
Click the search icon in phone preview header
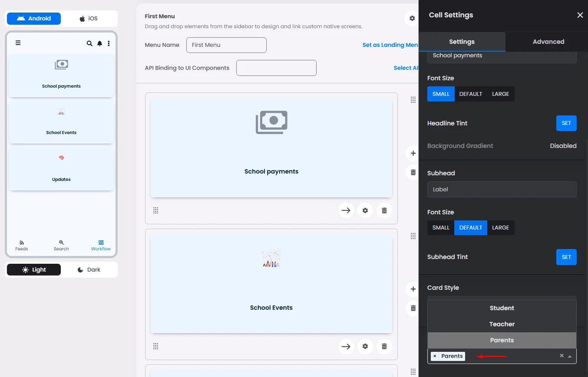point(89,43)
